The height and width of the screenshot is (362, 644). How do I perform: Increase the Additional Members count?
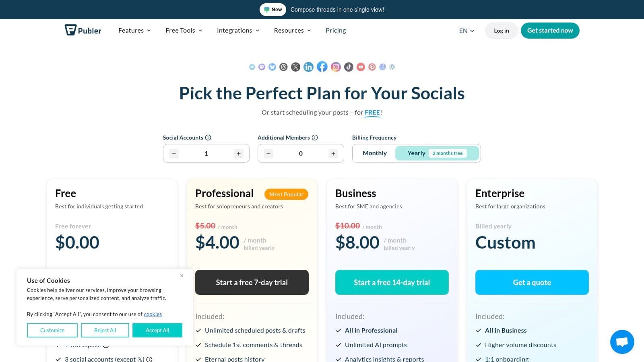333,154
